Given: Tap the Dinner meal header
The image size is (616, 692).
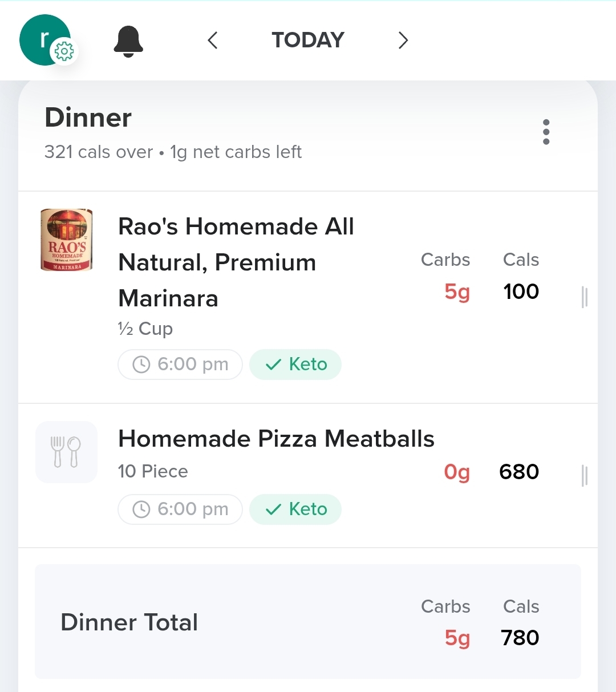Looking at the screenshot, I should [88, 118].
